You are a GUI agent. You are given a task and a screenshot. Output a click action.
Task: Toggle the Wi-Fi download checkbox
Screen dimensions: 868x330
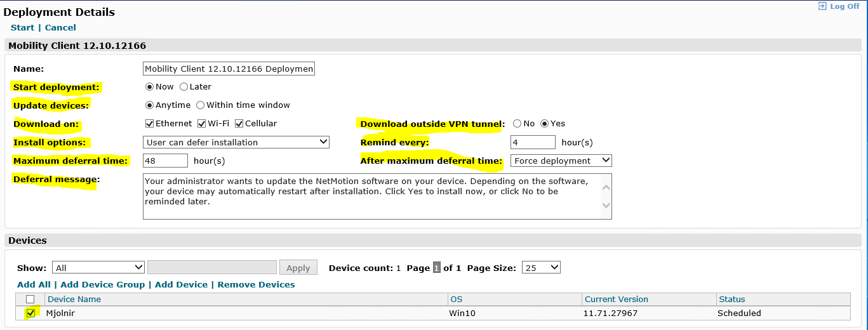(x=202, y=124)
